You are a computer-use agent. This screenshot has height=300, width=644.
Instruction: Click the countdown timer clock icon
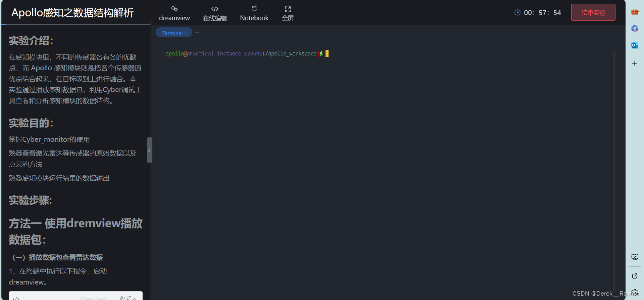(517, 12)
